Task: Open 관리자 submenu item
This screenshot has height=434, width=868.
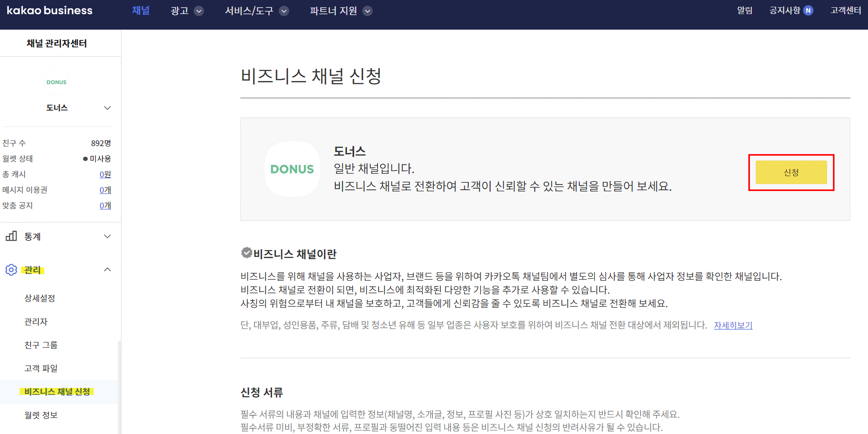Action: pyautogui.click(x=36, y=322)
